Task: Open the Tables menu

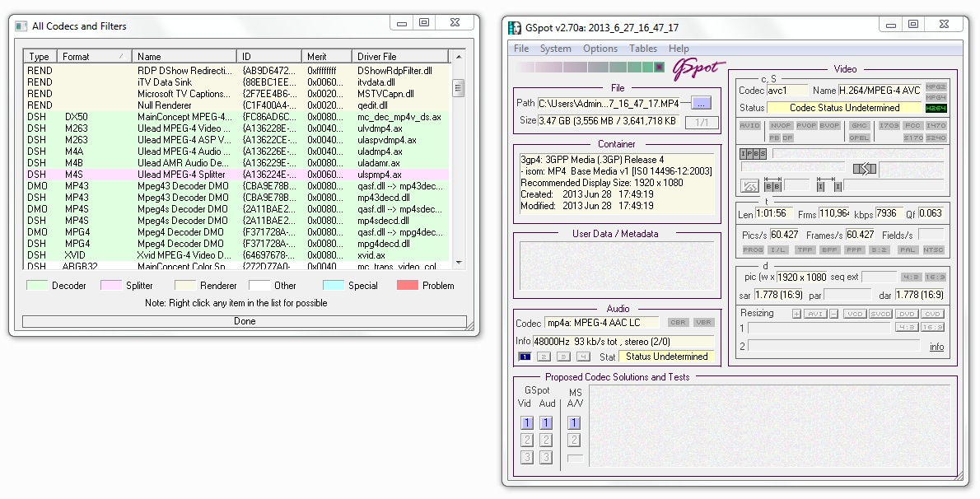Action: [643, 49]
